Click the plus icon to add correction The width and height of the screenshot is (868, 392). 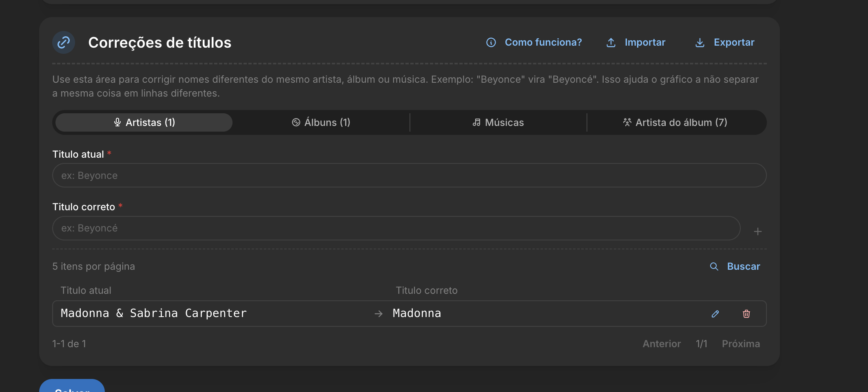pos(758,231)
